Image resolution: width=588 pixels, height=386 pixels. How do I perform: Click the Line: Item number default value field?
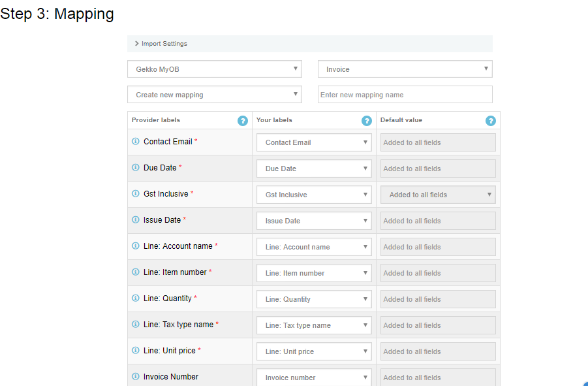point(438,273)
